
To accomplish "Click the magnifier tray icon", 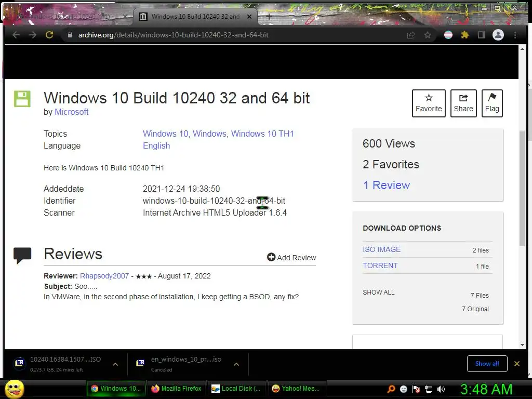I will 391,389.
